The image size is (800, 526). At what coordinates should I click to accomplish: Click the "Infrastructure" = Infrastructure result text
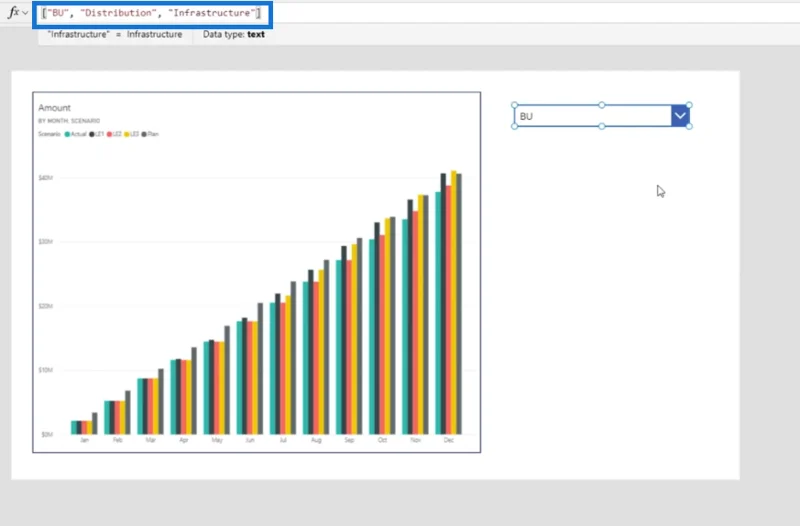click(115, 34)
